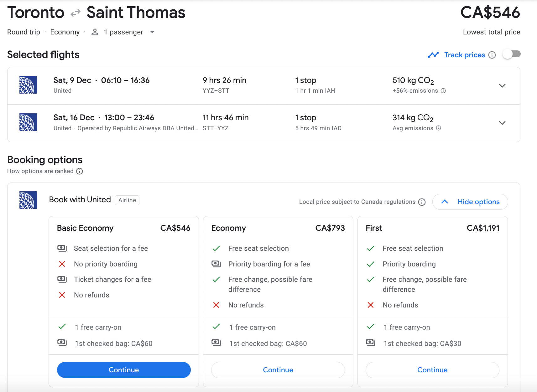The width and height of the screenshot is (537, 392).
Task: Click red X beside Economy No refunds
Action: 216,305
